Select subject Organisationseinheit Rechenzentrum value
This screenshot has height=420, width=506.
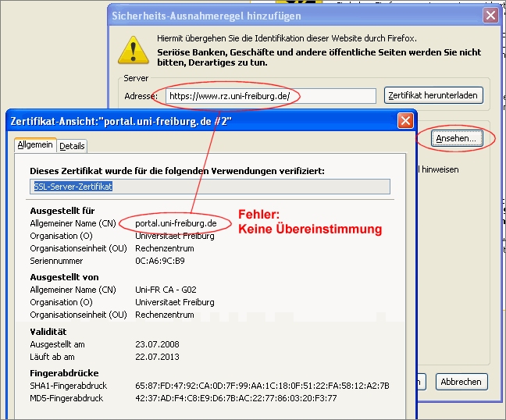(x=165, y=248)
